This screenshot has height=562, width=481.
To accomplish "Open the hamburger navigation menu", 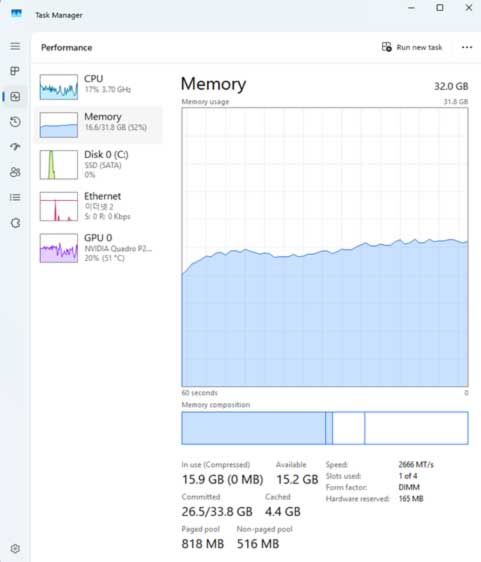I will click(x=15, y=46).
